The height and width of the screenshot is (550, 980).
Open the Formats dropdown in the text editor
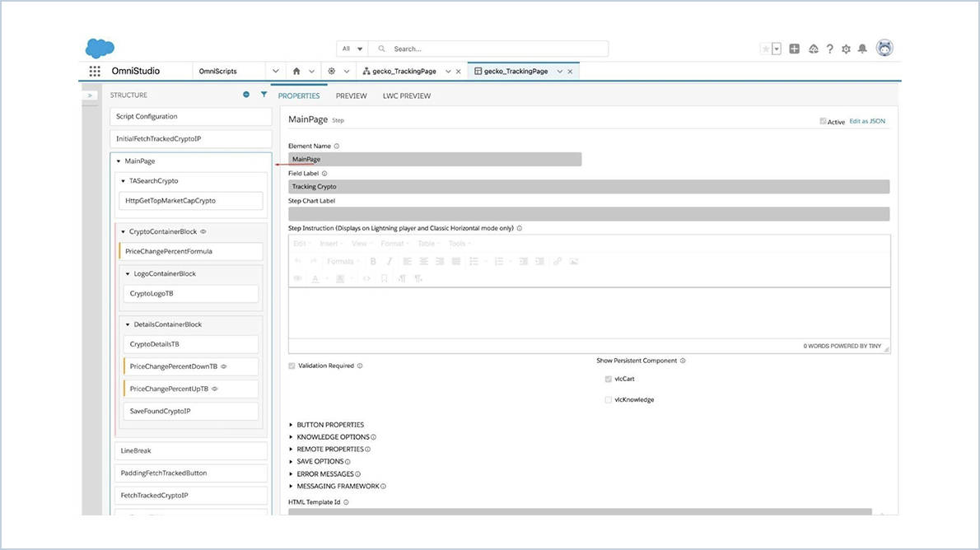coord(342,261)
